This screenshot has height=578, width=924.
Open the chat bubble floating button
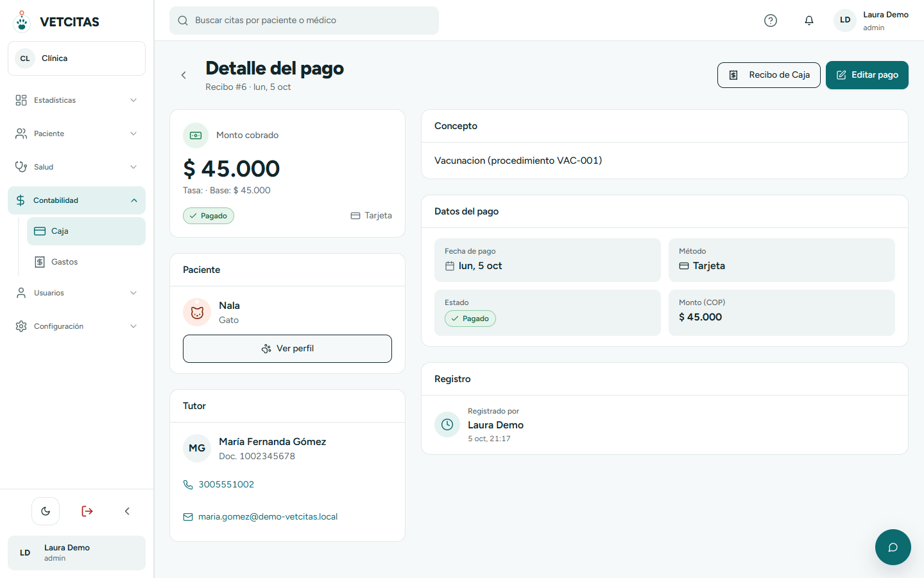893,547
